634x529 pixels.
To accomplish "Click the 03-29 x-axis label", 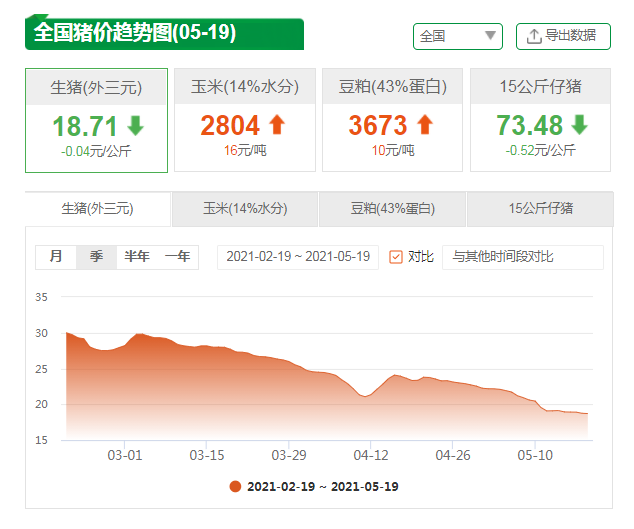I will click(289, 456).
